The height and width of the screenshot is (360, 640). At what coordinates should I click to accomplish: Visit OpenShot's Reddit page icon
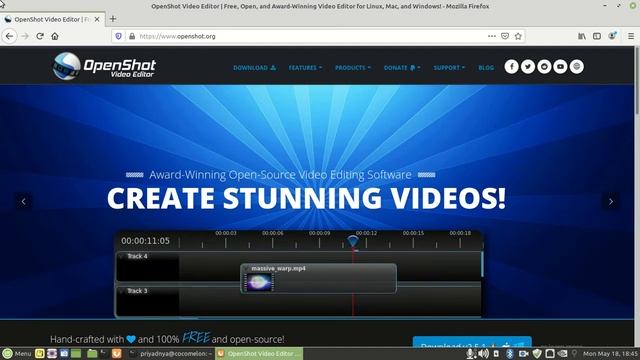(x=544, y=67)
